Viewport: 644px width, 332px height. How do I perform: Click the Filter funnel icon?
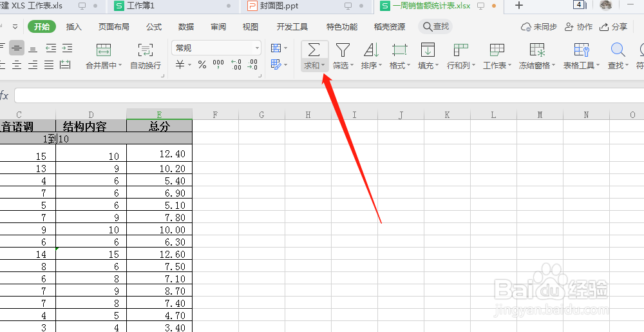coord(343,50)
